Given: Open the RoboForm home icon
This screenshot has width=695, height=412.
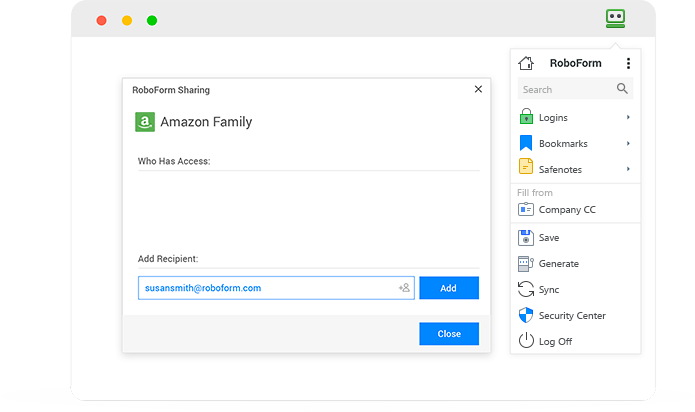Looking at the screenshot, I should pyautogui.click(x=526, y=63).
